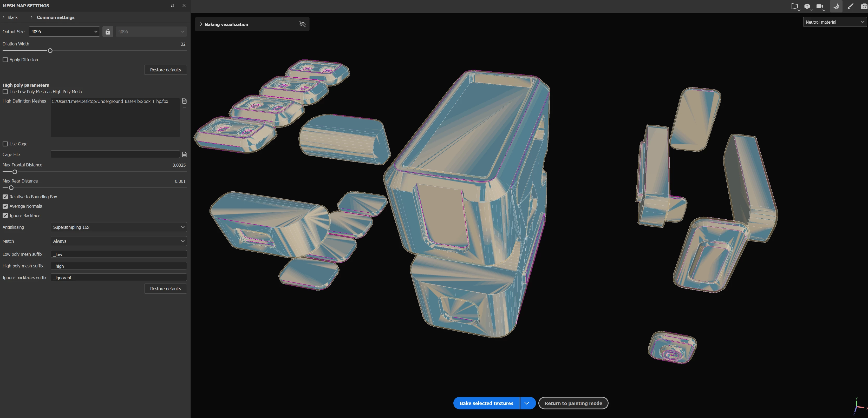Image resolution: width=868 pixels, height=418 pixels.
Task: Toggle the output size ratio lock
Action: (108, 32)
